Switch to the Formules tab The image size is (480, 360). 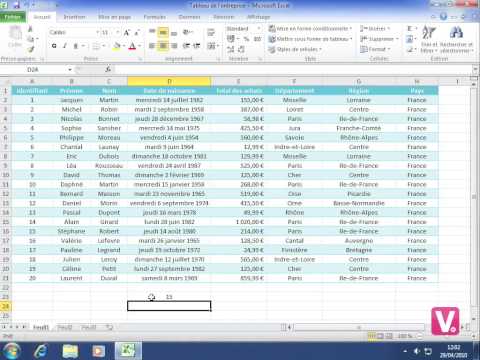pos(155,17)
